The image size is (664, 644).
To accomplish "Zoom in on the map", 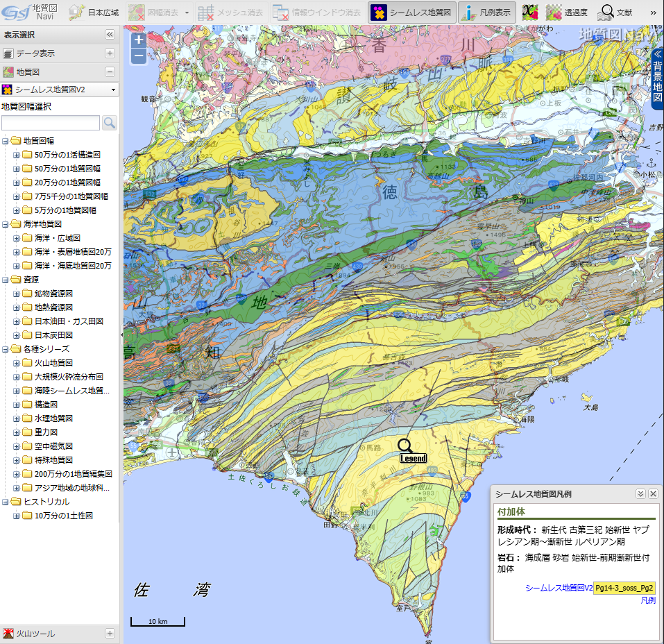I will click(139, 40).
